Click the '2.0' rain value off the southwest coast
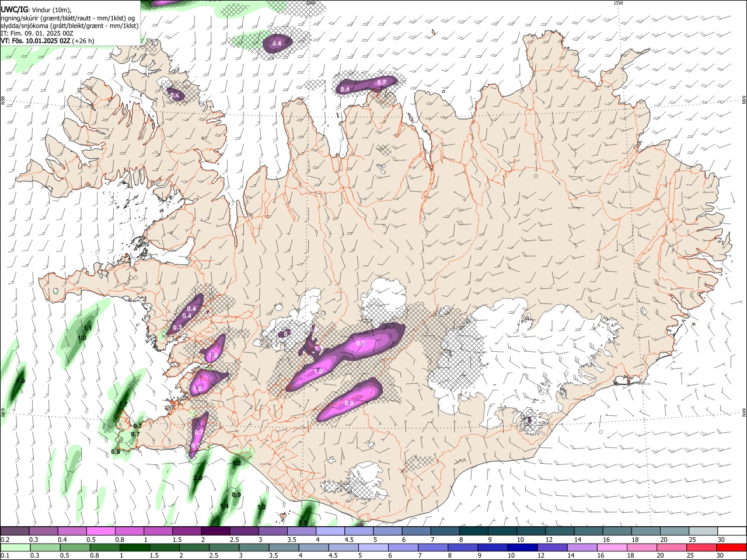Image resolution: width=747 pixels, height=560 pixels. click(x=198, y=478)
